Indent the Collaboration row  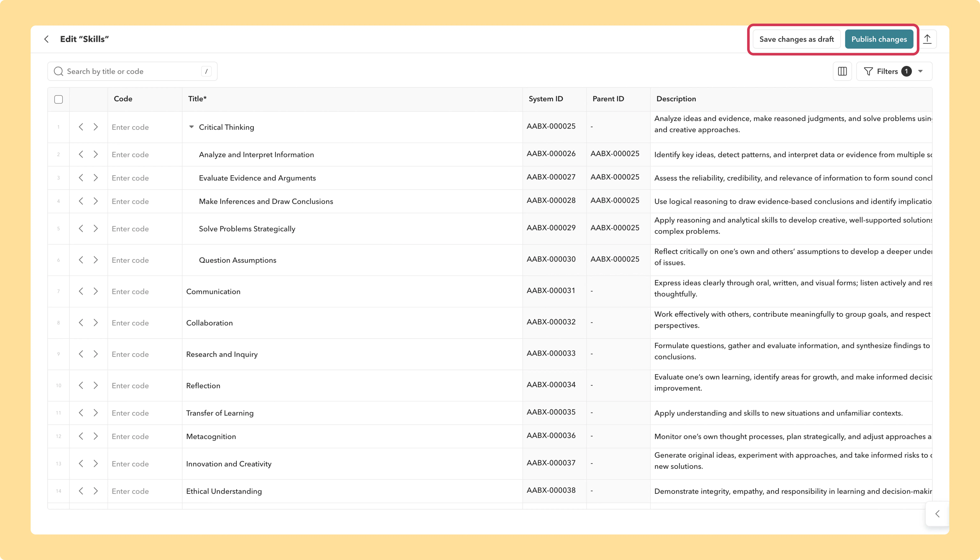coord(96,323)
